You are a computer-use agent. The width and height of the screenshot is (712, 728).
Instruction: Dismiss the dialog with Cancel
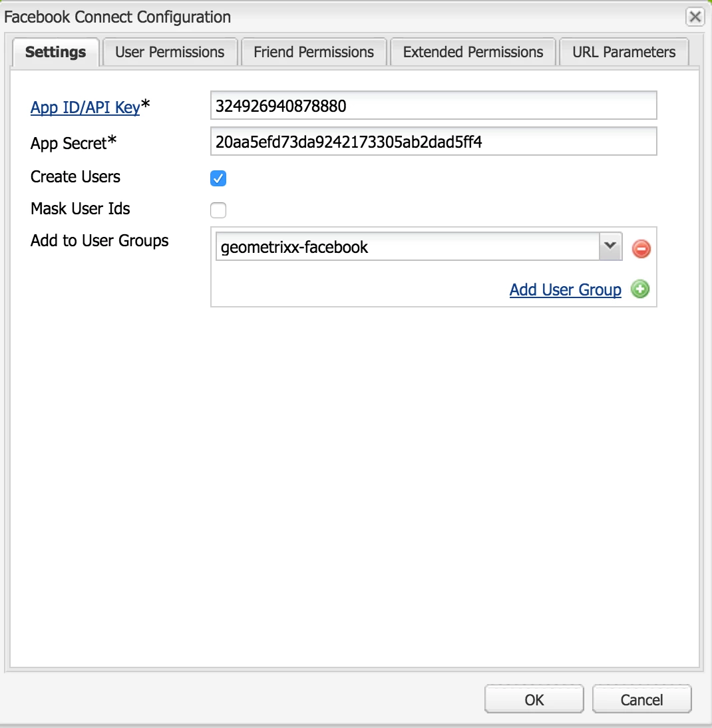642,699
